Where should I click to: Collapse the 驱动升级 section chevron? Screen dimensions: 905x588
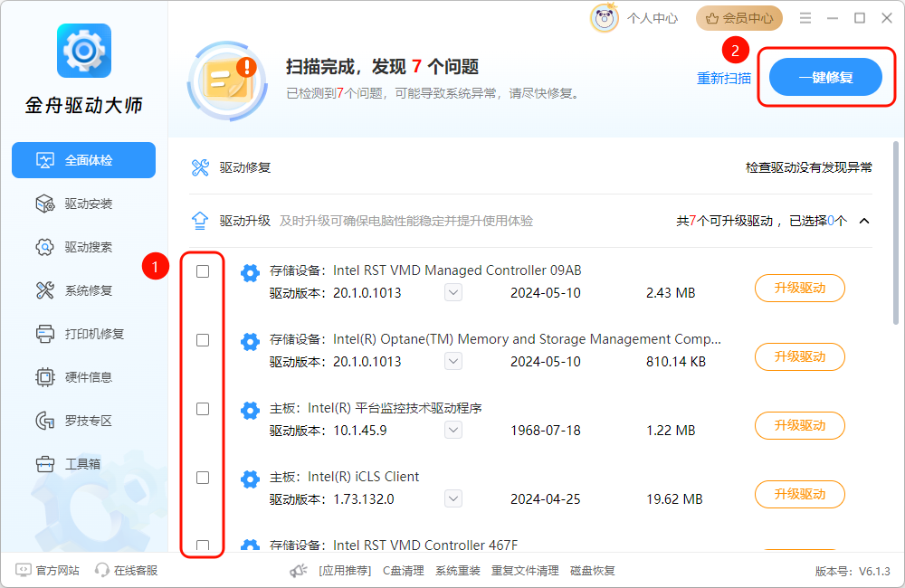click(x=864, y=221)
